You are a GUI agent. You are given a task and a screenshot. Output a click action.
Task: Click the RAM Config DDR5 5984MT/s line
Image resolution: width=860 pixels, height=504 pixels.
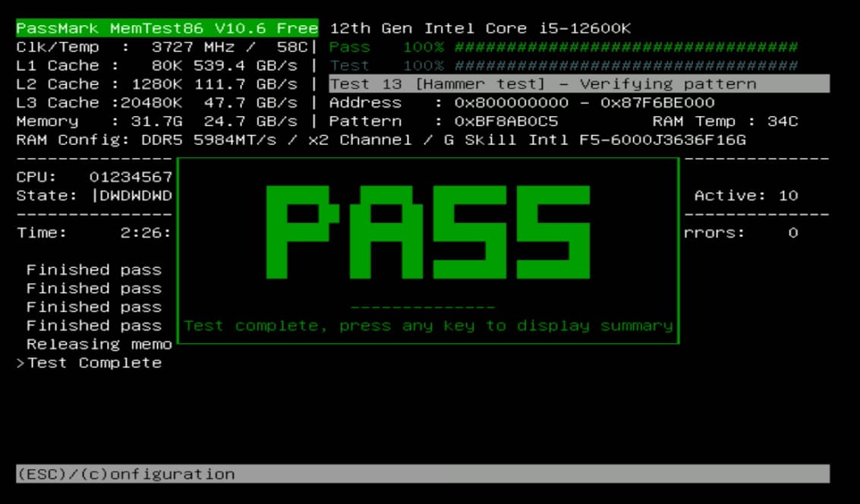click(x=381, y=140)
